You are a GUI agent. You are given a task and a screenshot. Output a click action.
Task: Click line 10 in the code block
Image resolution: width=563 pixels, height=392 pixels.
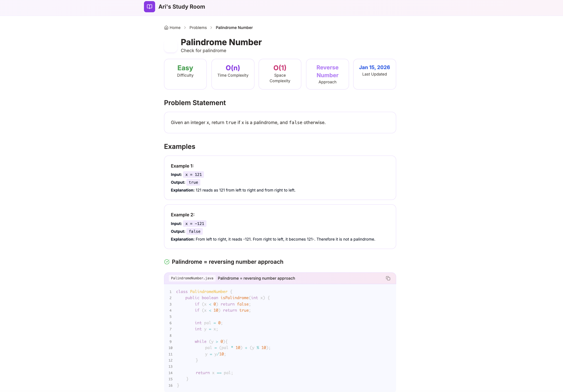pyautogui.click(x=237, y=348)
